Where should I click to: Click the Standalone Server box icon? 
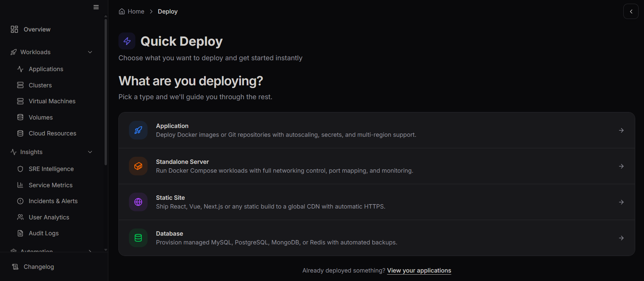[138, 166]
